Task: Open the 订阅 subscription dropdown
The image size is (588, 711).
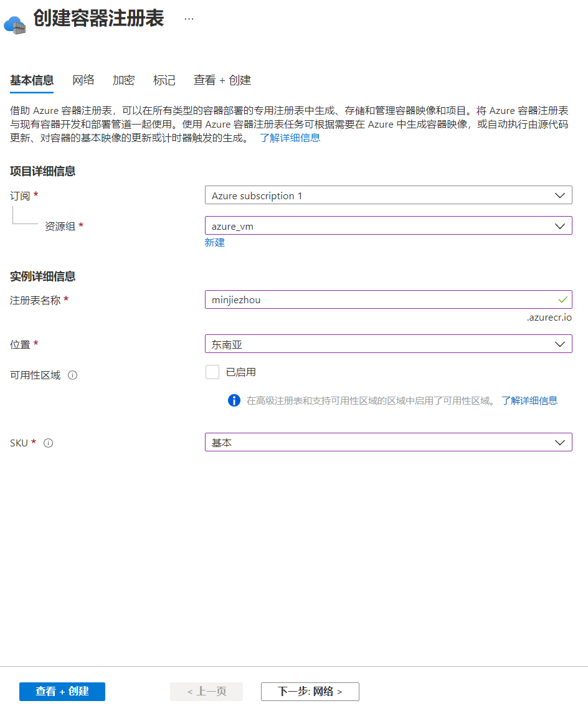Action: 389,195
